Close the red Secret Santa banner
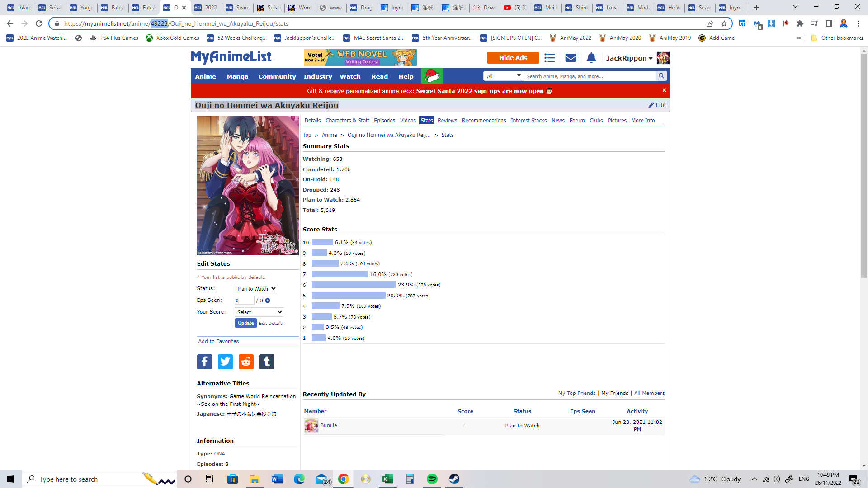This screenshot has height=488, width=868. coord(664,90)
